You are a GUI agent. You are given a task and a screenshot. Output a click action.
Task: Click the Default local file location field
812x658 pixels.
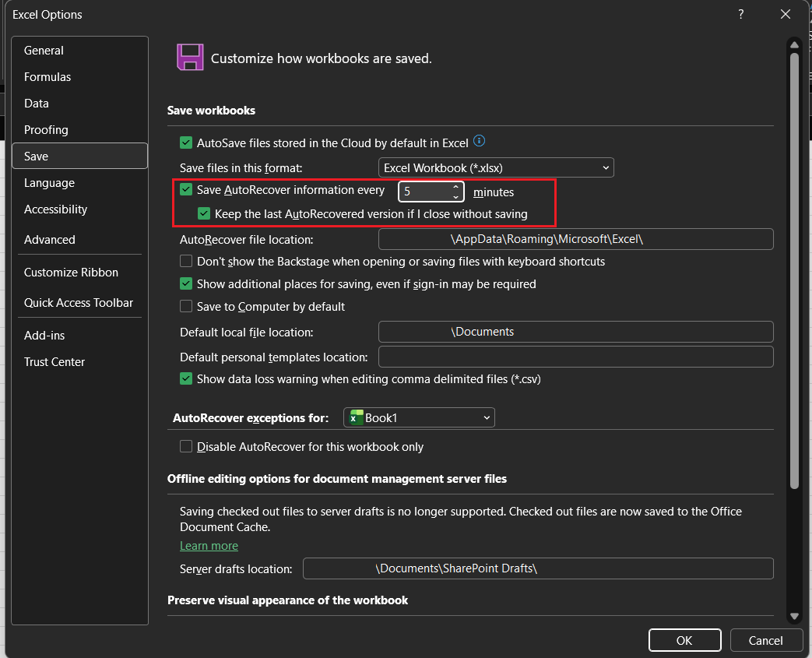[x=576, y=332]
